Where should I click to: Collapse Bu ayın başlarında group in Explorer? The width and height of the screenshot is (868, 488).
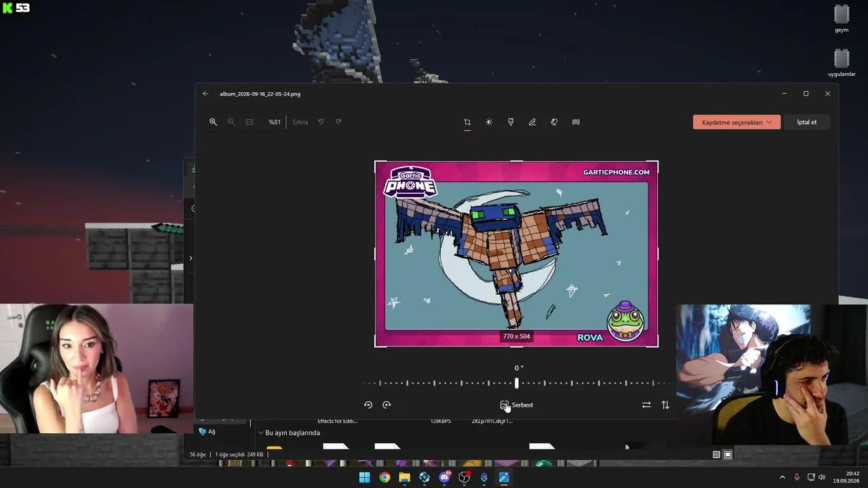point(261,432)
